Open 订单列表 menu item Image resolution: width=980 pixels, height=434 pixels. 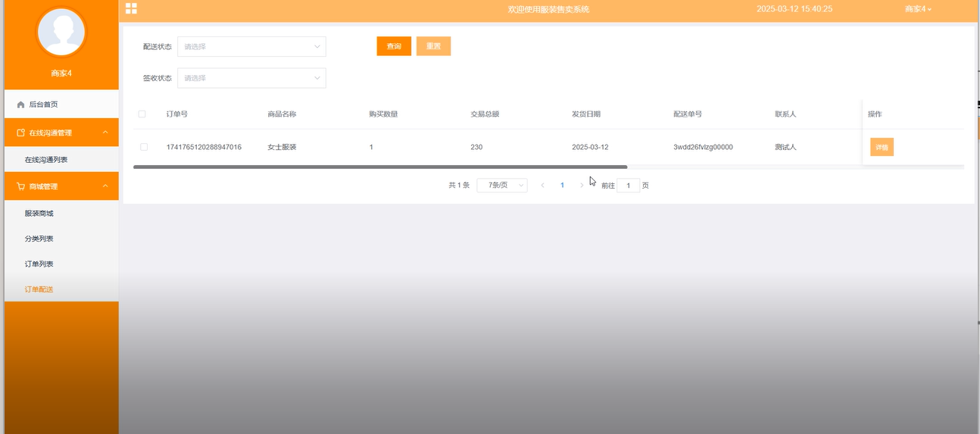(61, 264)
